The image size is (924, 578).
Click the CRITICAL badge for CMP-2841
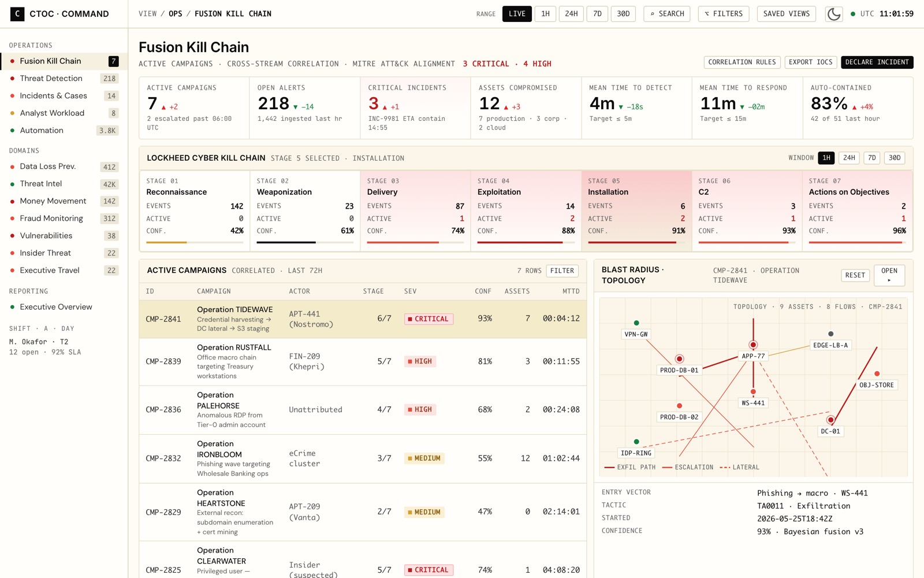click(429, 319)
